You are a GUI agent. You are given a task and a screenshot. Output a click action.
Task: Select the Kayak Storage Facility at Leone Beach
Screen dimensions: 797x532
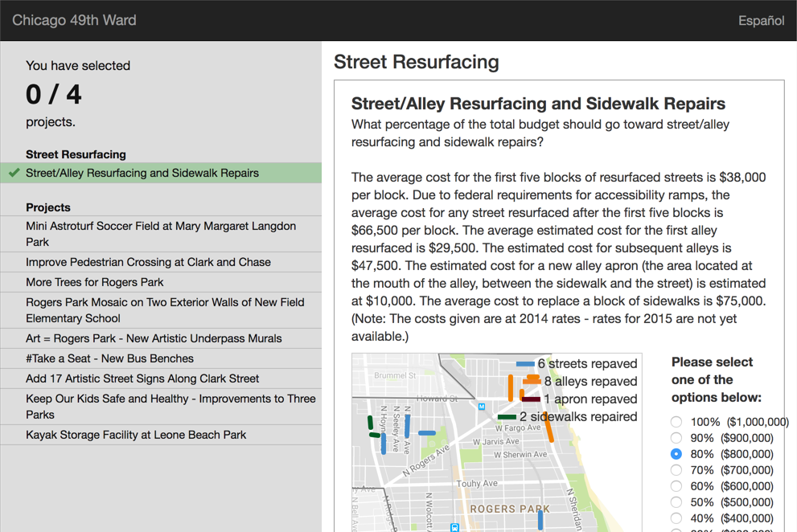pyautogui.click(x=133, y=434)
